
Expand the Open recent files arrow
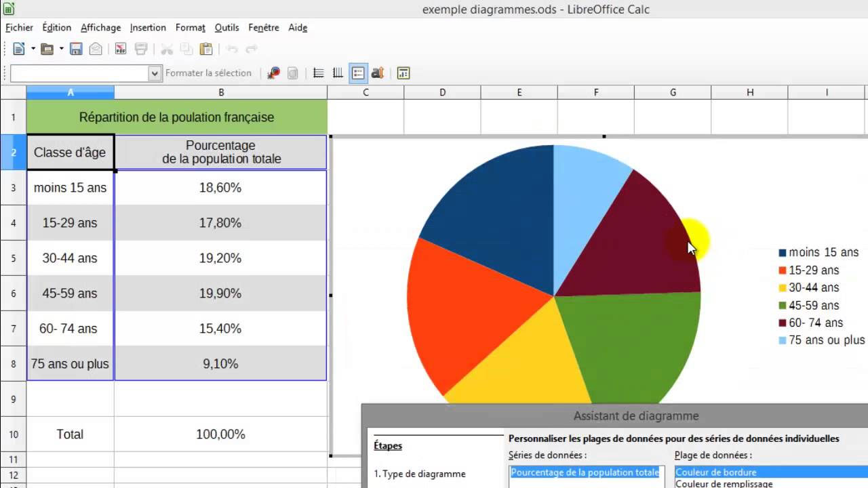pos(61,49)
